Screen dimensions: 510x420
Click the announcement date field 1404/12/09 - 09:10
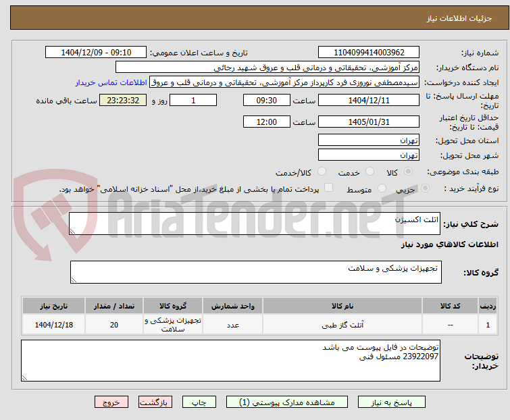pos(96,53)
